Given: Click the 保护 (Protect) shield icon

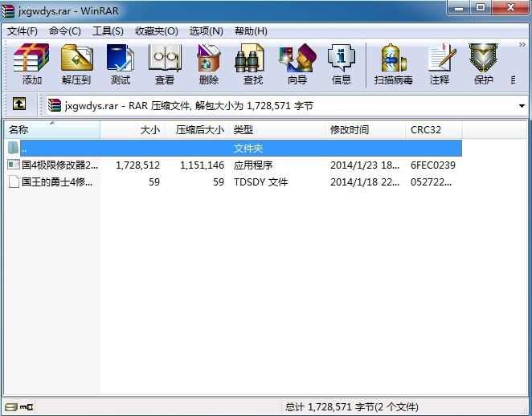Looking at the screenshot, I should [484, 64].
